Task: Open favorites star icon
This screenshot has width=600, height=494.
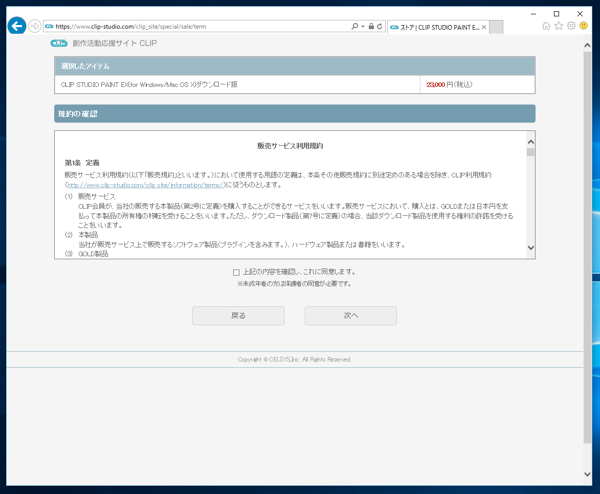Action: point(559,26)
